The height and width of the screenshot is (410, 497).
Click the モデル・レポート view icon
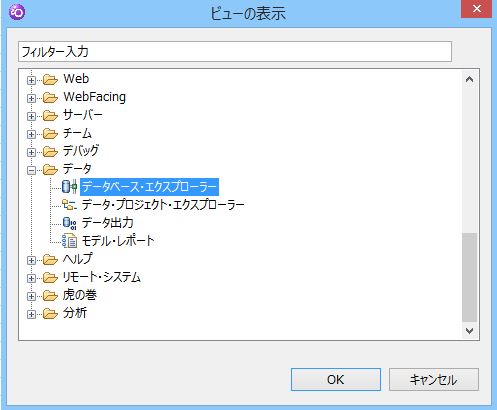click(69, 241)
